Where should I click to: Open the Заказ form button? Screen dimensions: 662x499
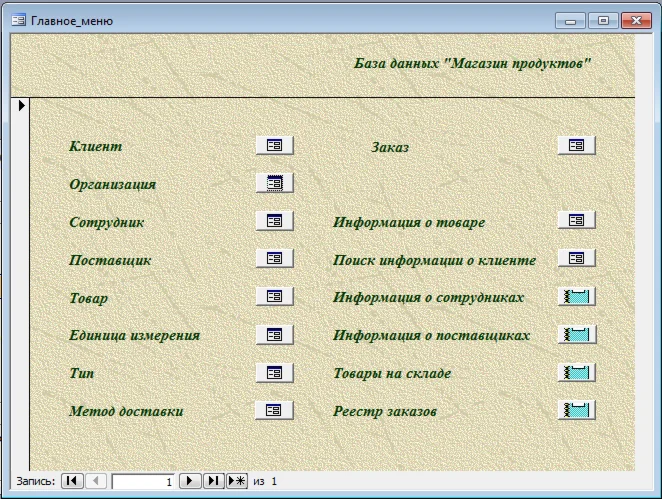pyautogui.click(x=576, y=146)
